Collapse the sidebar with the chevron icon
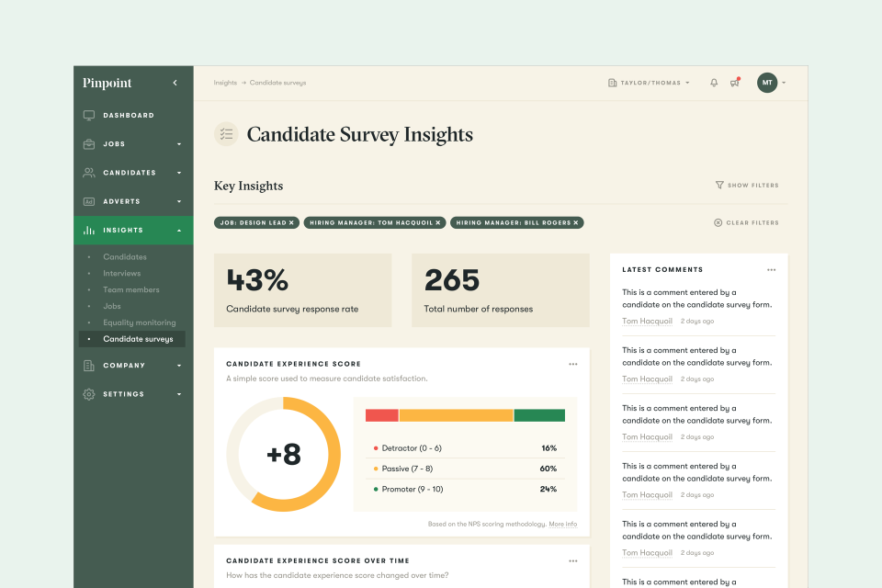The height and width of the screenshot is (588, 882). (175, 83)
